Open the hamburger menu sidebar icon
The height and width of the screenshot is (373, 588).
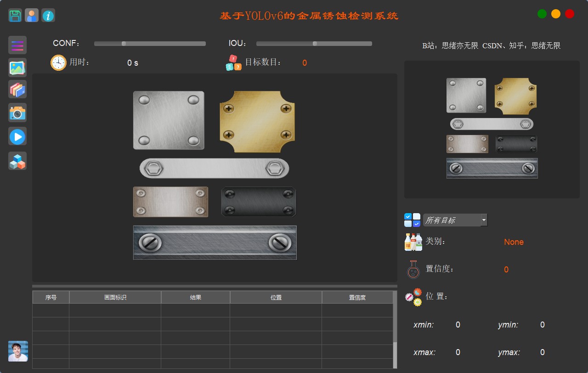(17, 45)
